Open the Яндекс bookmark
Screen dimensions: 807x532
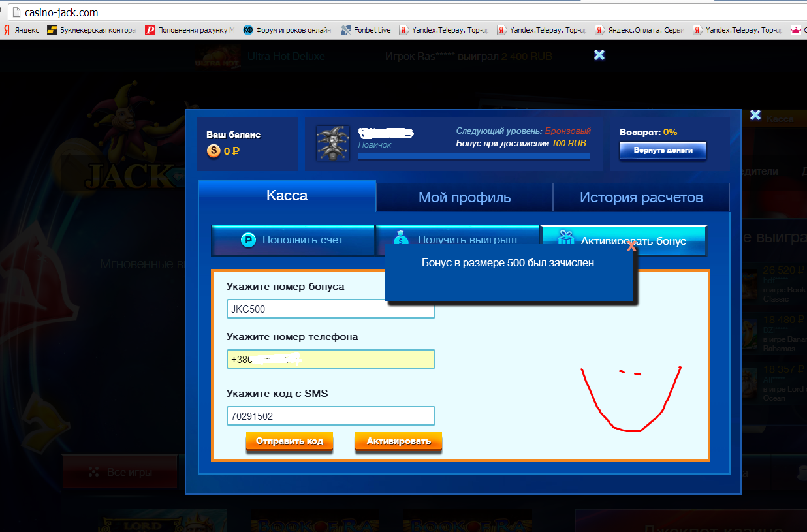22,30
